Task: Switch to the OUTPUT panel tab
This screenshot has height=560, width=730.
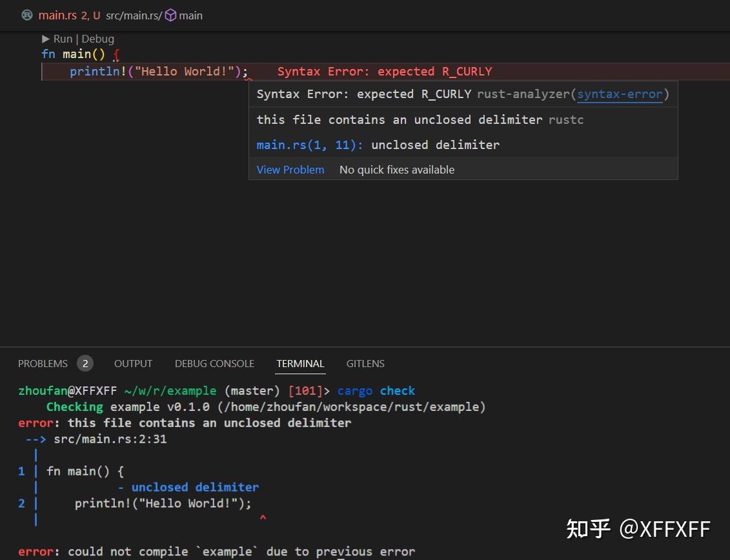Action: click(x=133, y=363)
